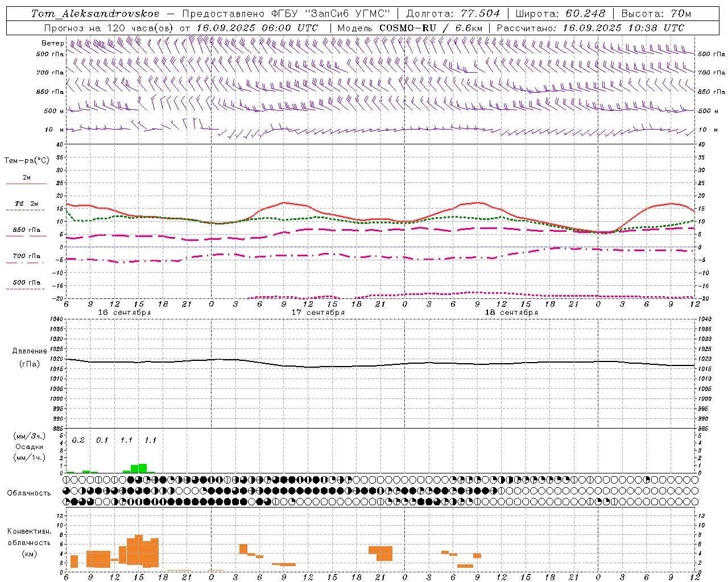Click the 18 сентября date label
The height and width of the screenshot is (582, 728).
click(x=511, y=313)
